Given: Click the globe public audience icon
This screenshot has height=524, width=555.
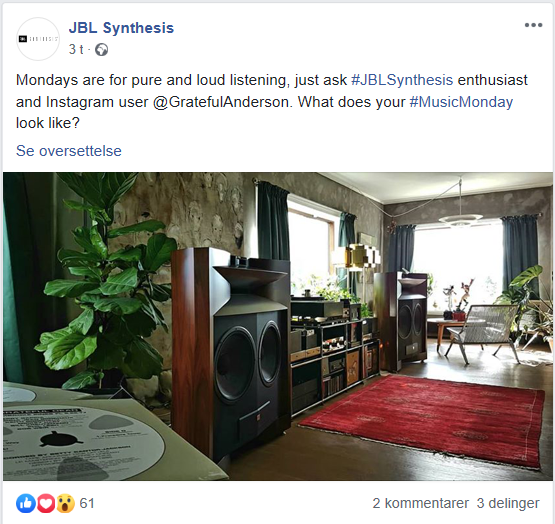Looking at the screenshot, I should 102,50.
